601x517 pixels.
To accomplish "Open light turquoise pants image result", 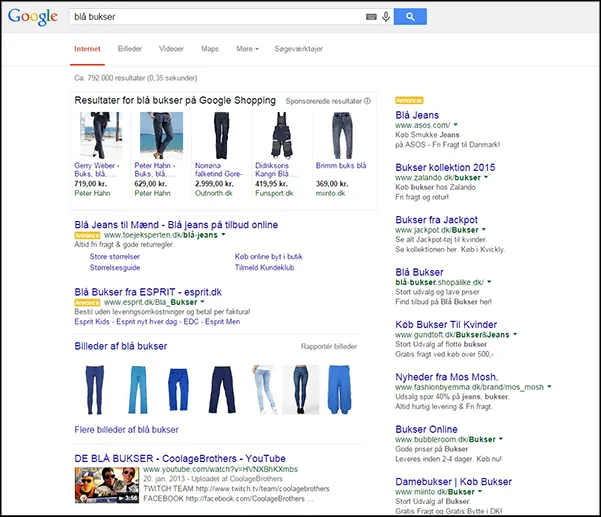I will (138, 390).
